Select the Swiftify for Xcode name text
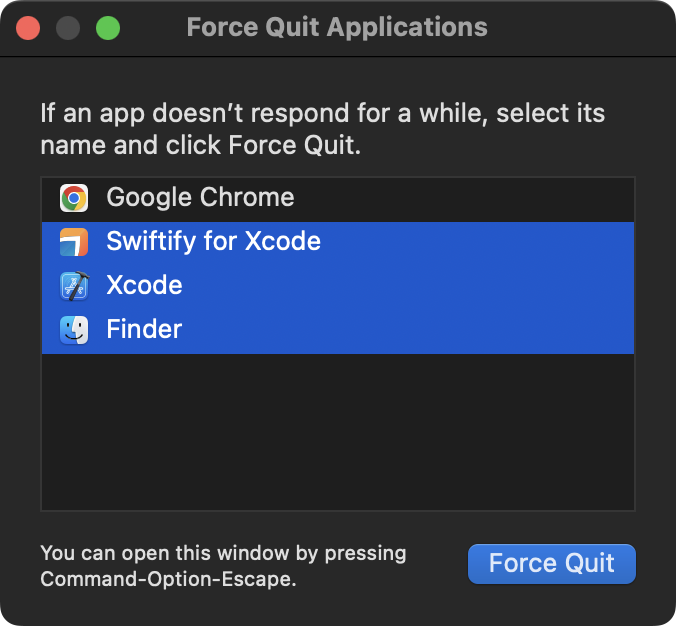Image resolution: width=676 pixels, height=626 pixels. (213, 242)
